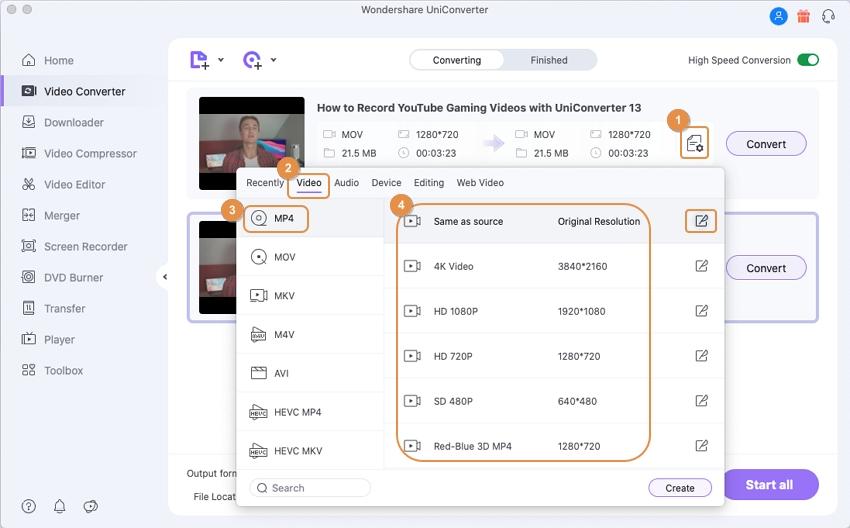This screenshot has width=850, height=528.
Task: Click Convert button for second video
Action: tap(766, 268)
